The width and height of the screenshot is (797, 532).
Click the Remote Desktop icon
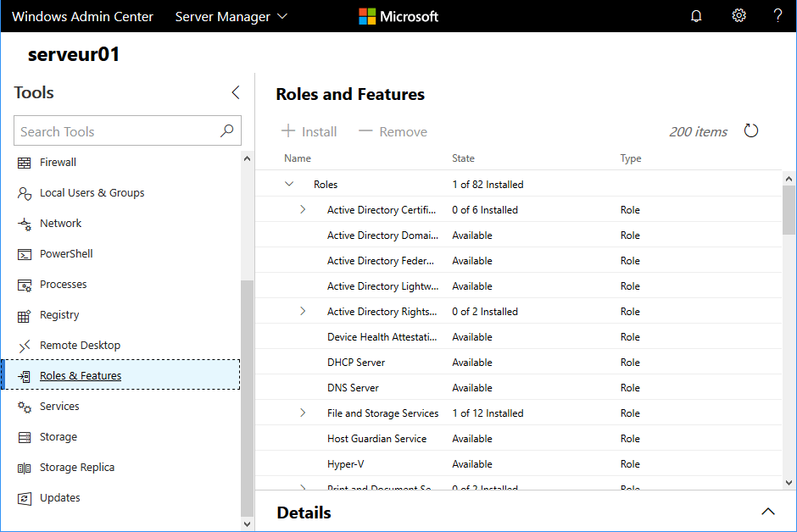point(24,346)
